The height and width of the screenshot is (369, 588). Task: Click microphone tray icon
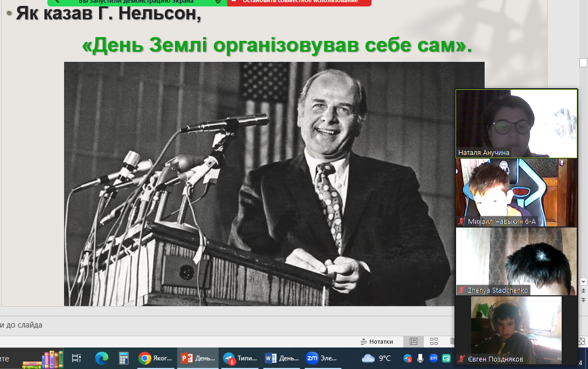(x=421, y=358)
